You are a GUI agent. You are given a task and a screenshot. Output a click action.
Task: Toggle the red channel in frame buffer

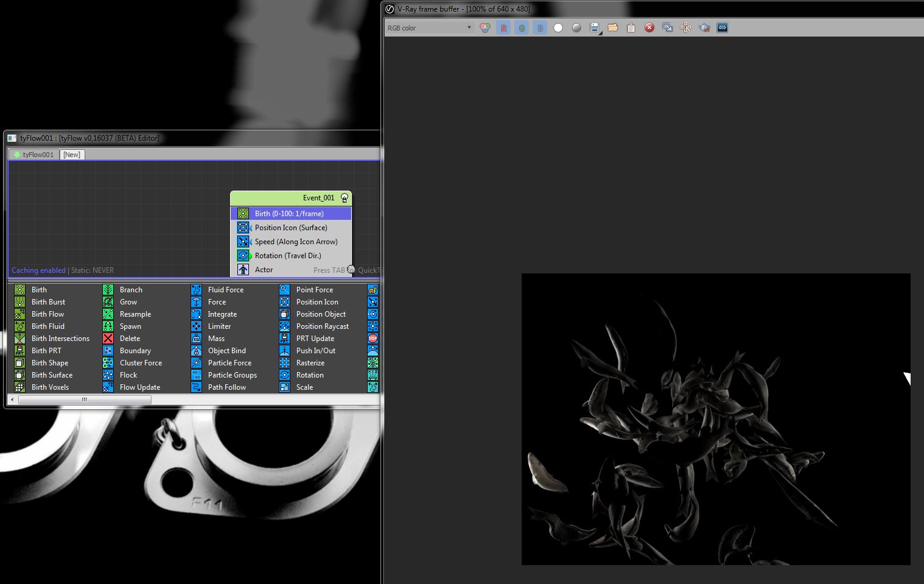(503, 28)
